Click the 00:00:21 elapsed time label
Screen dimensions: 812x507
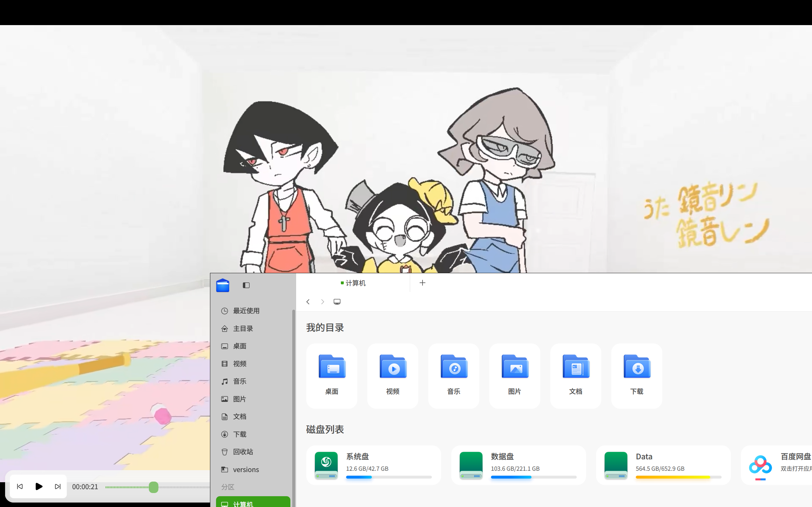click(85, 487)
